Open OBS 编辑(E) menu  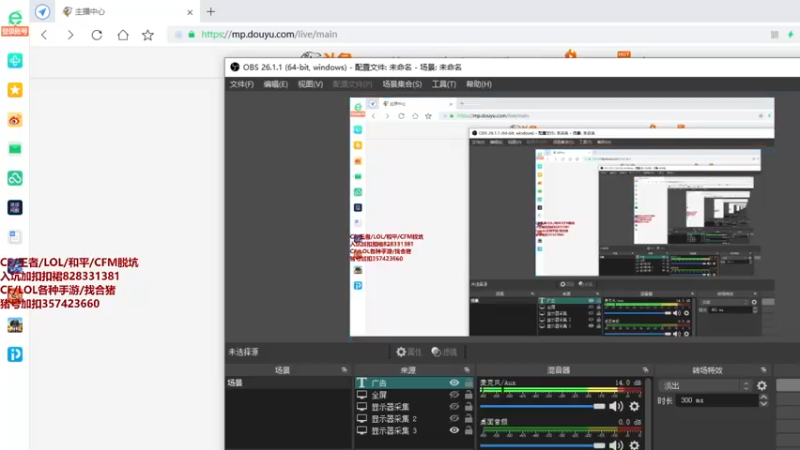[x=276, y=84]
